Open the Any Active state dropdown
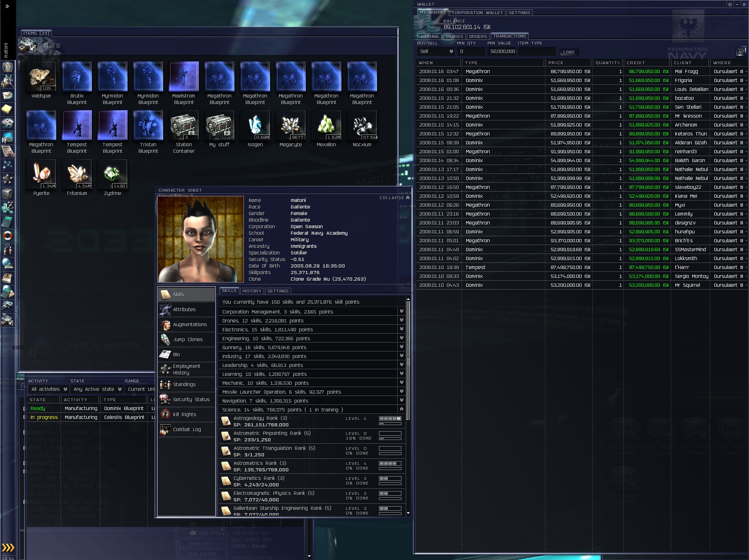Image resolution: width=749 pixels, height=560 pixels. coord(97,389)
